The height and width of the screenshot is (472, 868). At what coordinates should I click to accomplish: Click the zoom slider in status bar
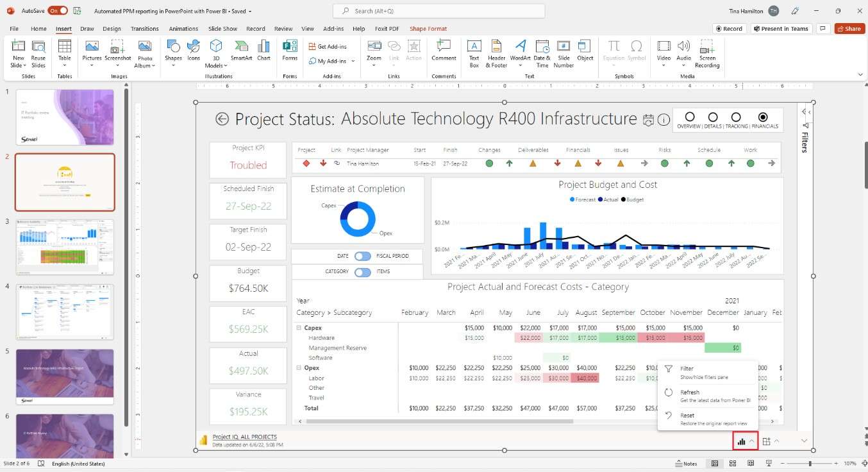[810, 463]
